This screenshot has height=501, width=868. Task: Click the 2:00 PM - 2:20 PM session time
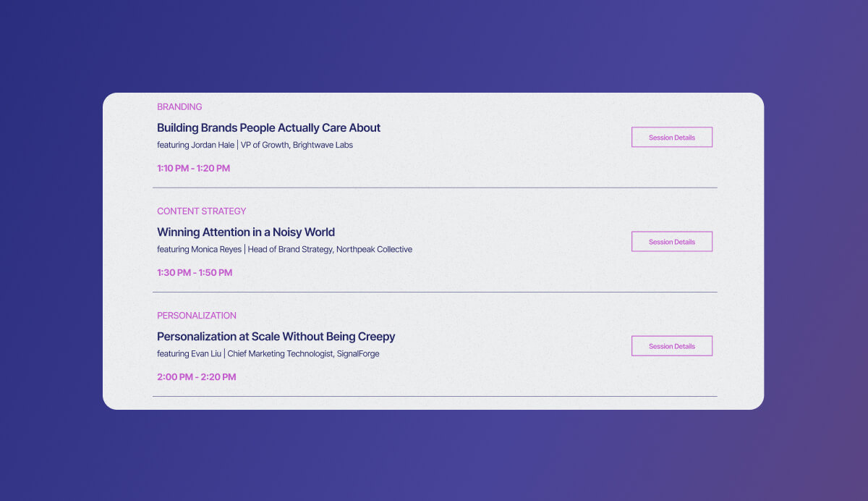coord(197,376)
